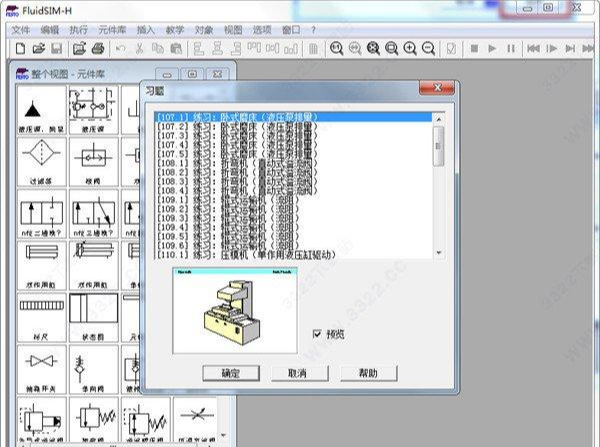Select the filter diamond component in library
This screenshot has width=600, height=447.
pyautogui.click(x=41, y=162)
